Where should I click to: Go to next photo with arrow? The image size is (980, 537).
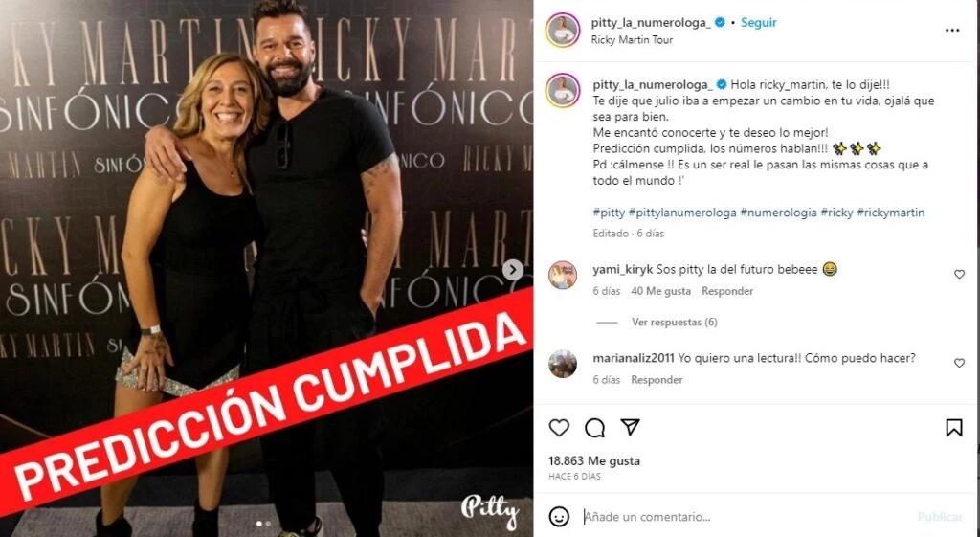513,269
